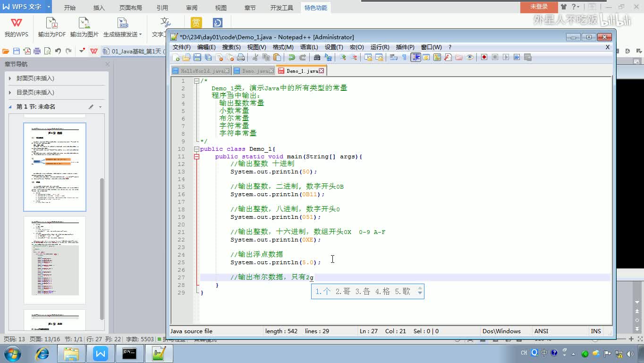Select IME candidate 2.哥
The width and height of the screenshot is (644, 363).
tap(343, 292)
